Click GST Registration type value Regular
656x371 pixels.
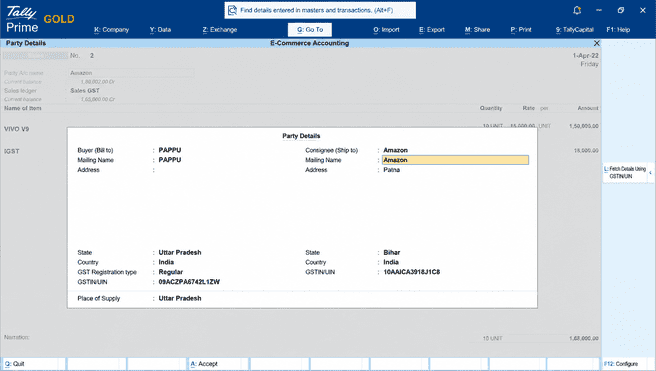(x=171, y=272)
